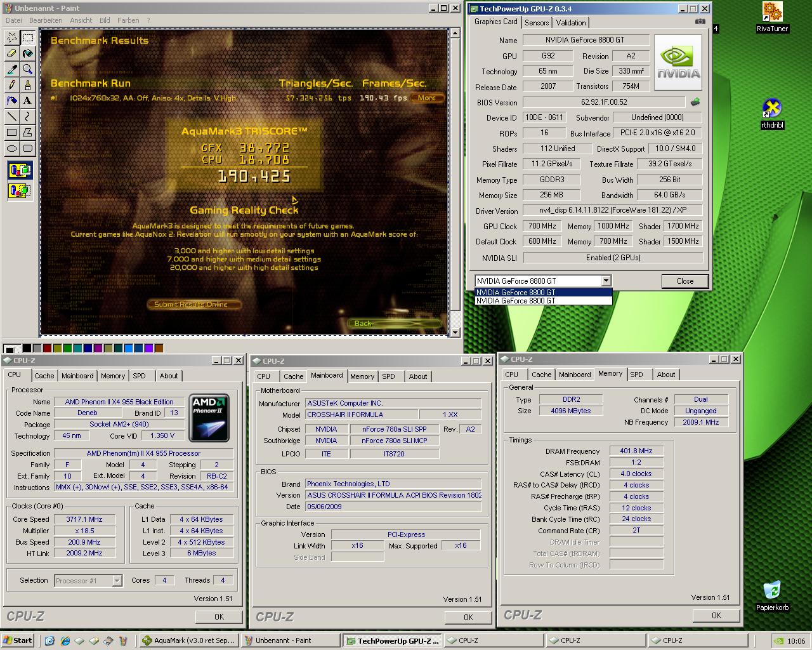This screenshot has width=812, height=650.
Task: Open the rthdribl desktop shortcut
Action: pyautogui.click(x=772, y=114)
